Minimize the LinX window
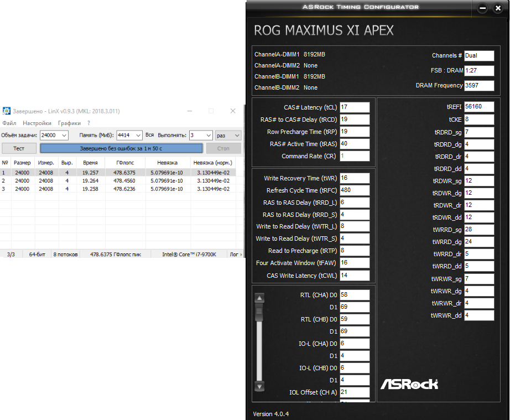This screenshot has height=420, width=510. coord(190,111)
